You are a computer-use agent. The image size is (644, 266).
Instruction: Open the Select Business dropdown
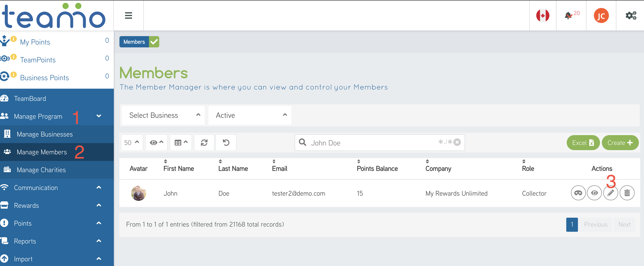click(163, 115)
